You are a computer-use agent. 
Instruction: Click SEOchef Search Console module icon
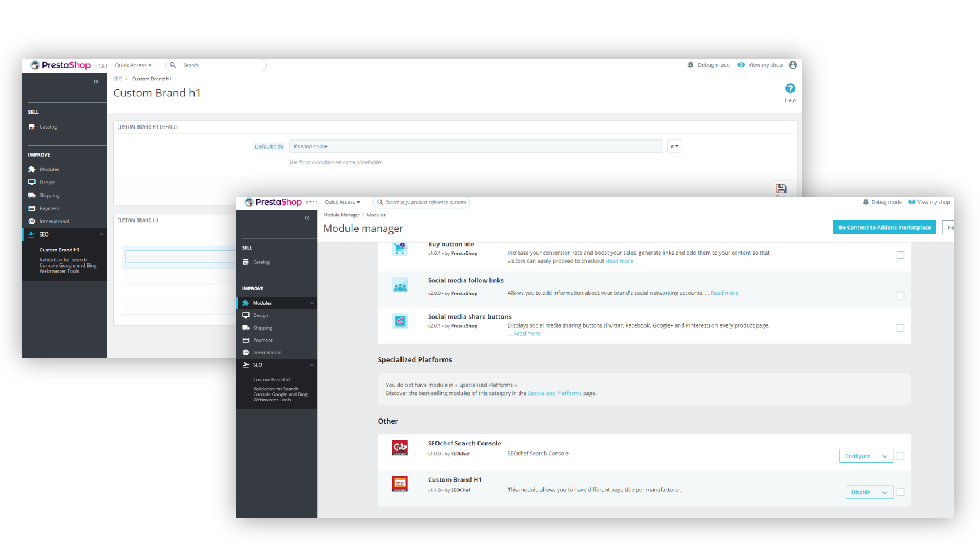pos(400,448)
